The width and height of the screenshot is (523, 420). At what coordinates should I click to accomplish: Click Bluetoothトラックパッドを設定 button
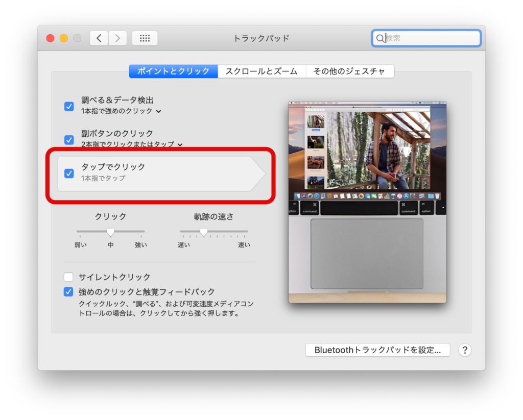pos(377,350)
